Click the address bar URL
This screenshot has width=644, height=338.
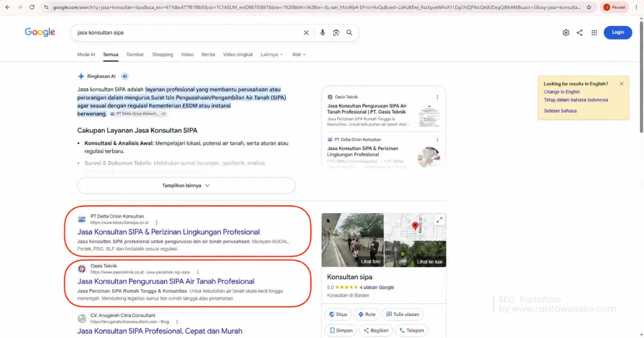pos(316,8)
